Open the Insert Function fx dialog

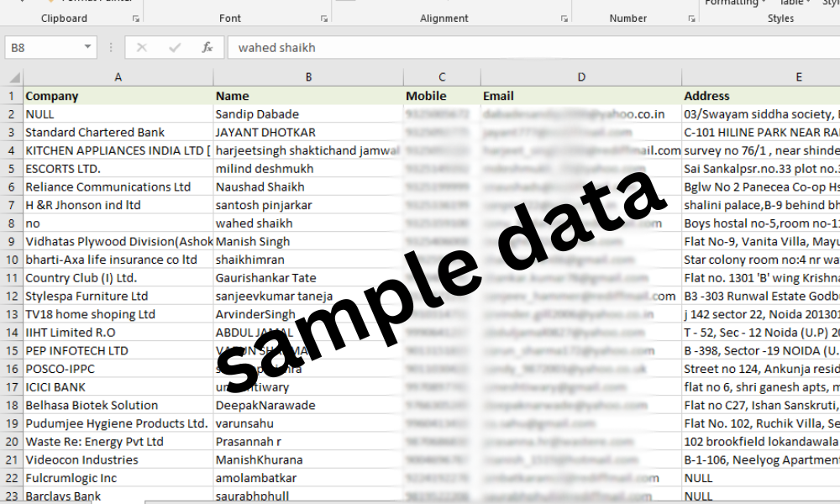207,48
